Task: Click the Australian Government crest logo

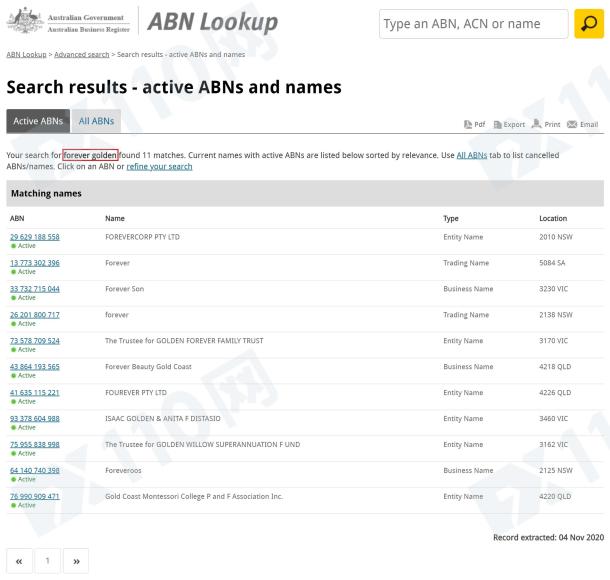Action: (x=25, y=20)
